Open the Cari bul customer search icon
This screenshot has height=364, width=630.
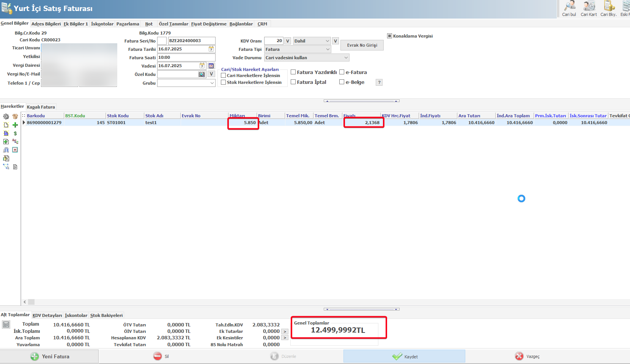tap(569, 8)
